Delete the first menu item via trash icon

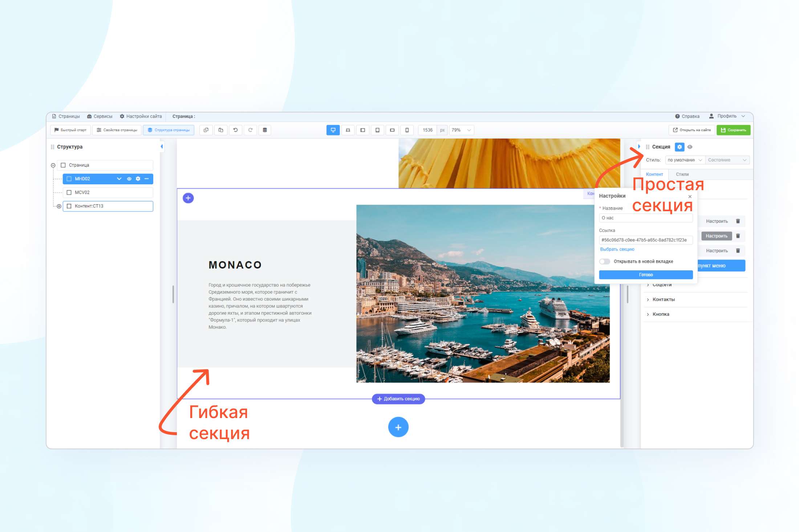738,221
